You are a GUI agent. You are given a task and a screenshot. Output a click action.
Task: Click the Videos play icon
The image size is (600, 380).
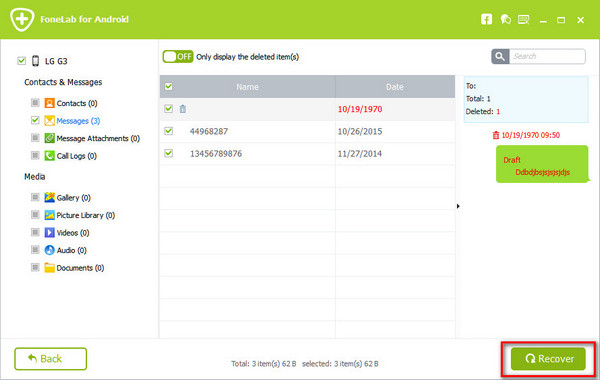(x=49, y=233)
